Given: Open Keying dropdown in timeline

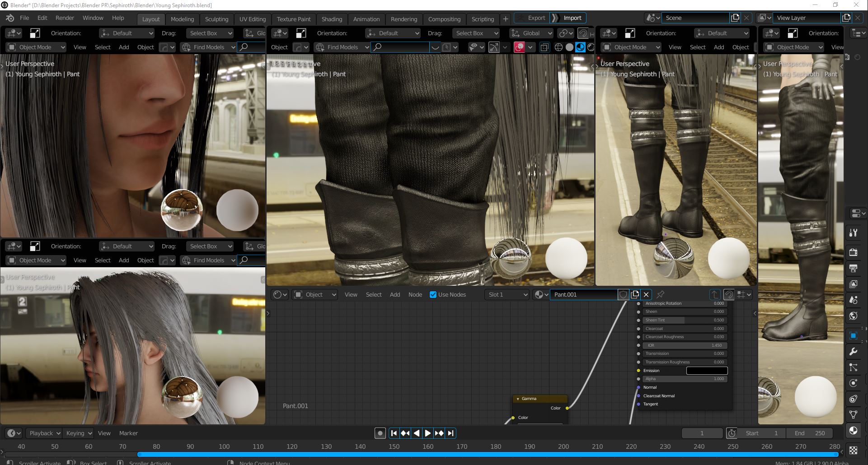Looking at the screenshot, I should tap(78, 433).
